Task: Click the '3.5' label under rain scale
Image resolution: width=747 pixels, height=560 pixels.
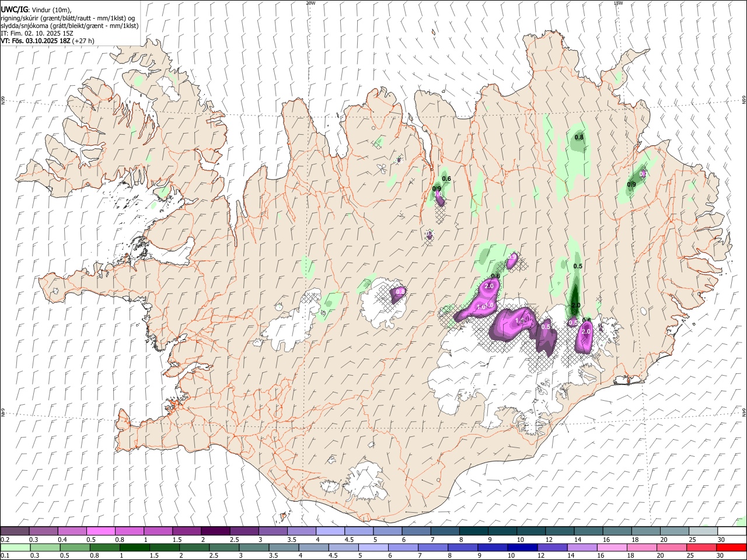Action: pos(273,556)
